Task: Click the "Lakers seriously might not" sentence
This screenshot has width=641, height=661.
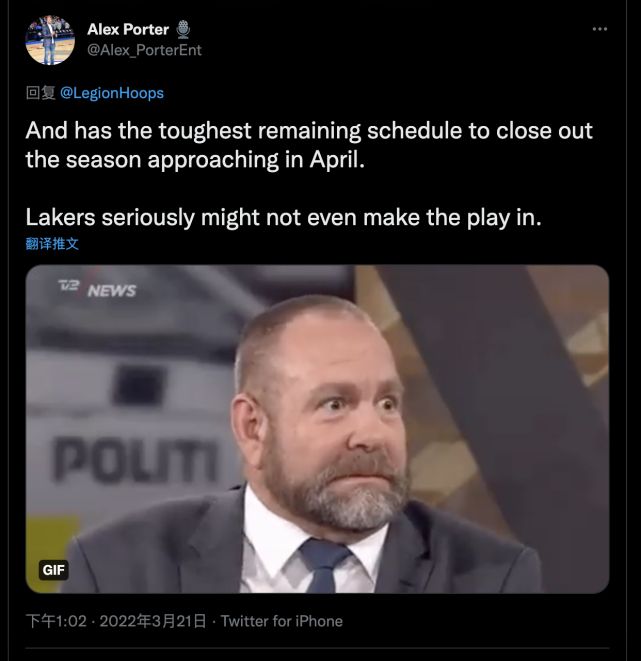Action: point(282,217)
